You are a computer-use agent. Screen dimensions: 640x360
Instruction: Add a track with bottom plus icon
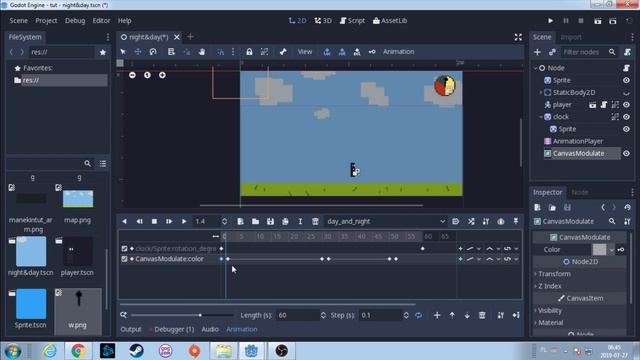[437, 315]
